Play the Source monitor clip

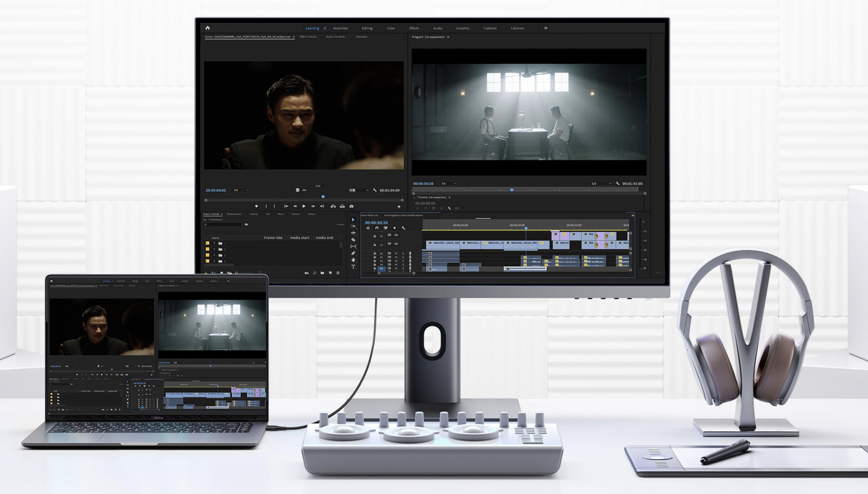point(304,206)
